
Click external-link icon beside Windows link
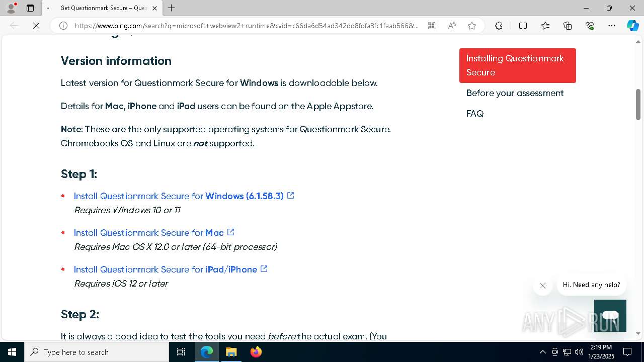(290, 196)
